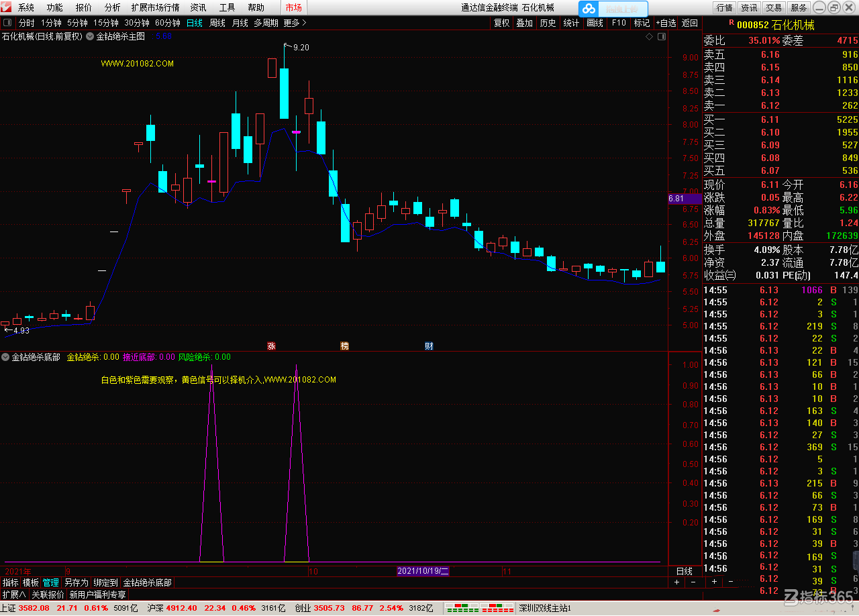Click the 金钻绝杀底部 tab at bottom

coord(147,582)
